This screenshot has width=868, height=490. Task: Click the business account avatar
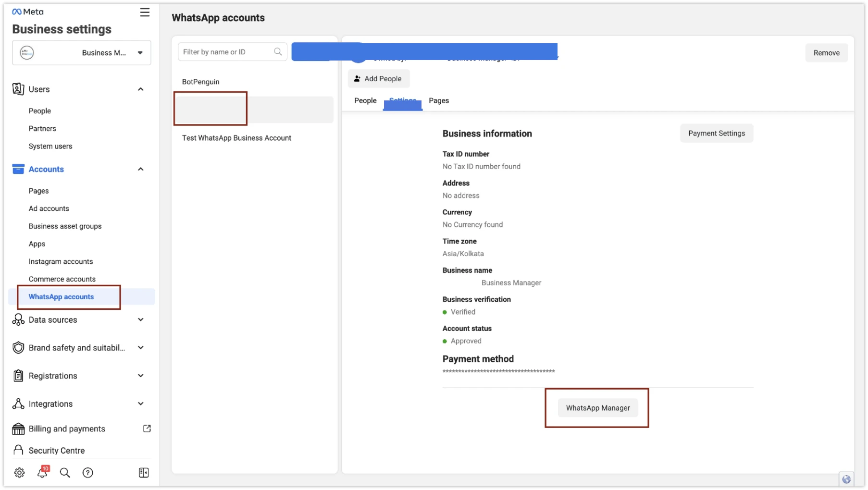coord(27,52)
